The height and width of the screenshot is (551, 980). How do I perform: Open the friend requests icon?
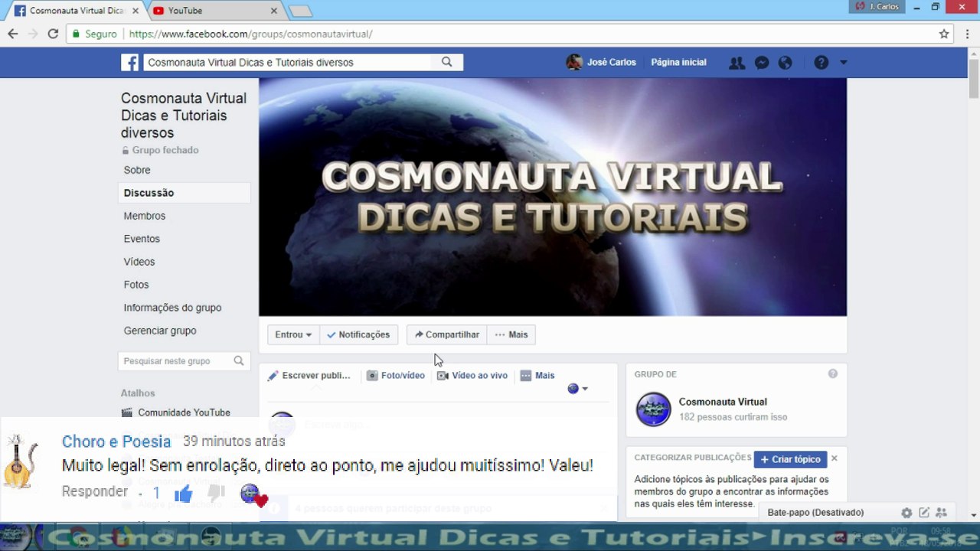pyautogui.click(x=737, y=63)
